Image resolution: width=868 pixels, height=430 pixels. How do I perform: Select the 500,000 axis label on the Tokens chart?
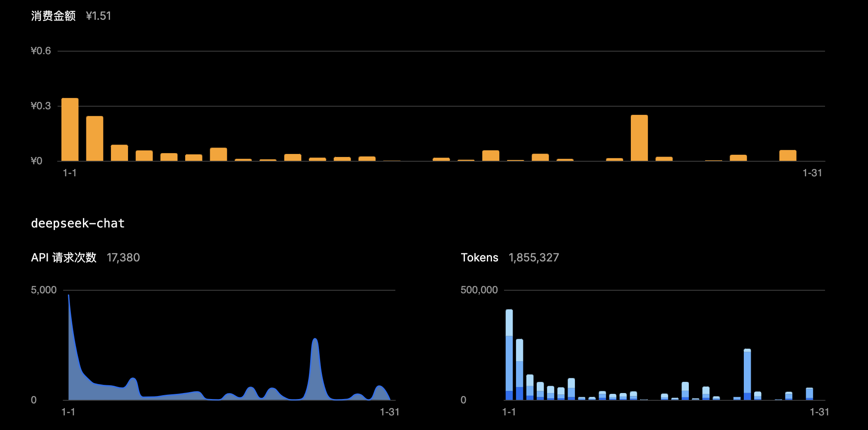pos(479,290)
